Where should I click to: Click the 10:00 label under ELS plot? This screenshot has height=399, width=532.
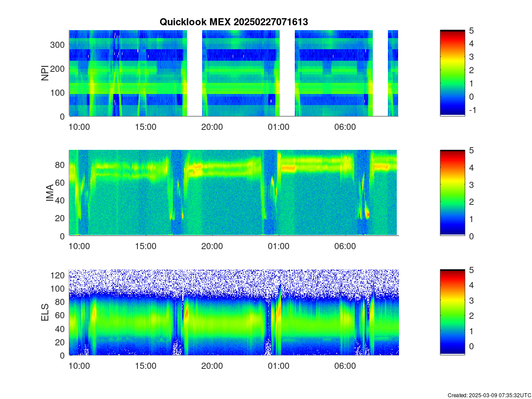(x=79, y=366)
